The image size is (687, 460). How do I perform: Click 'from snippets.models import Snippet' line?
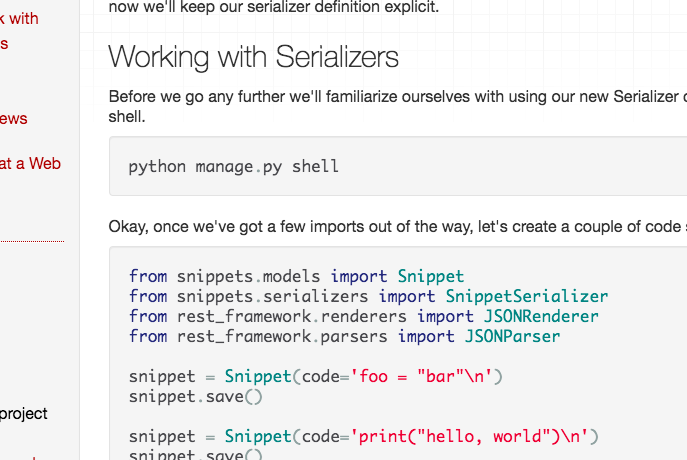[296, 276]
